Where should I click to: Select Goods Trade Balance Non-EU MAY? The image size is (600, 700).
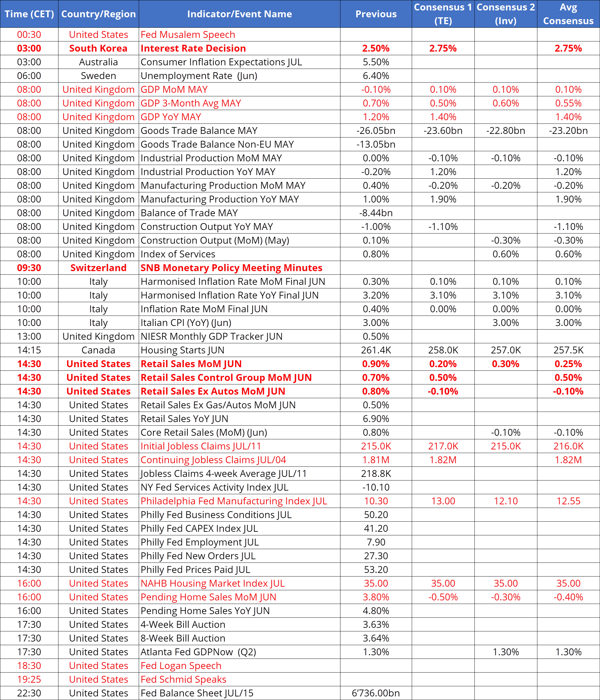tap(239, 144)
